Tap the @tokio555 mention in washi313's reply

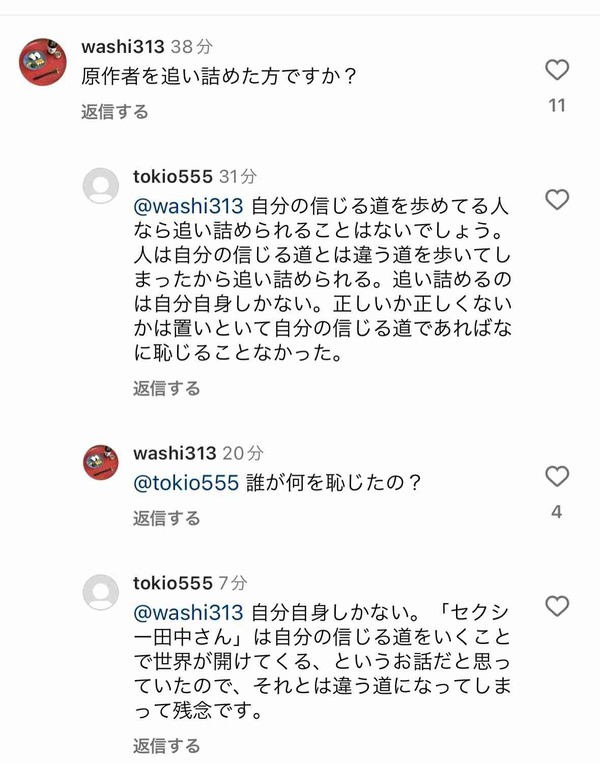(186, 483)
